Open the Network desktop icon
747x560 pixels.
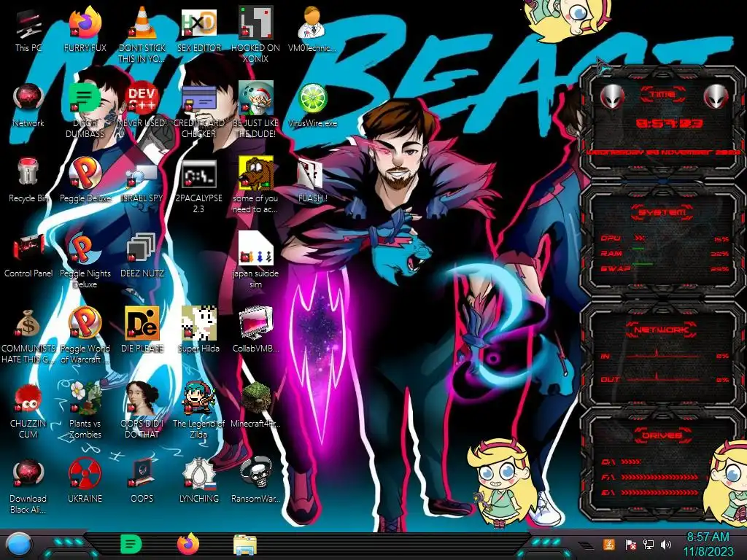tap(28, 105)
